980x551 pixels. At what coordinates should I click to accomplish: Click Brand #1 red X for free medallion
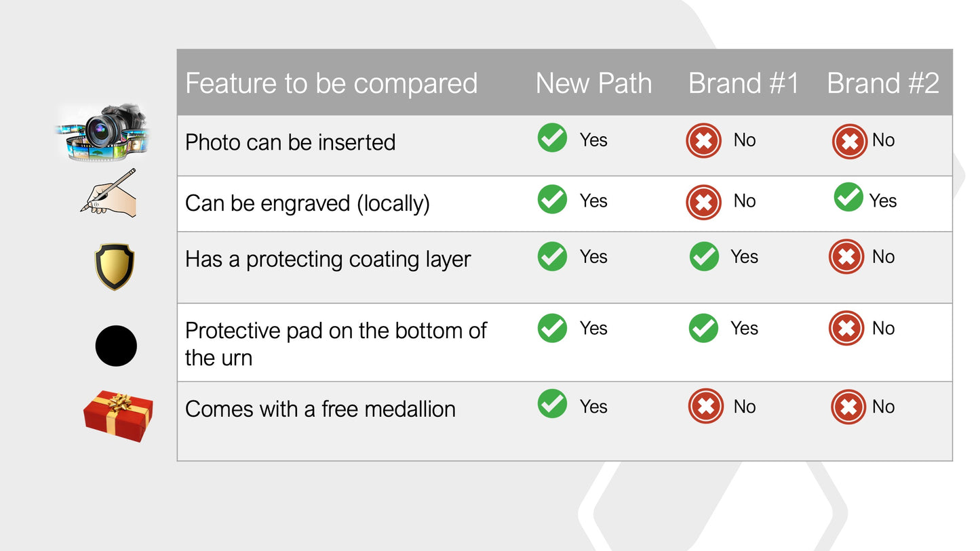(705, 407)
